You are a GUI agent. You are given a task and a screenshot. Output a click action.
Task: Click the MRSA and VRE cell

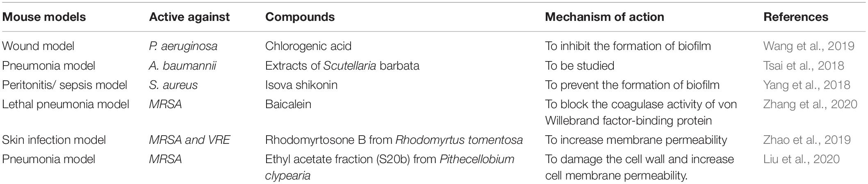pyautogui.click(x=189, y=140)
